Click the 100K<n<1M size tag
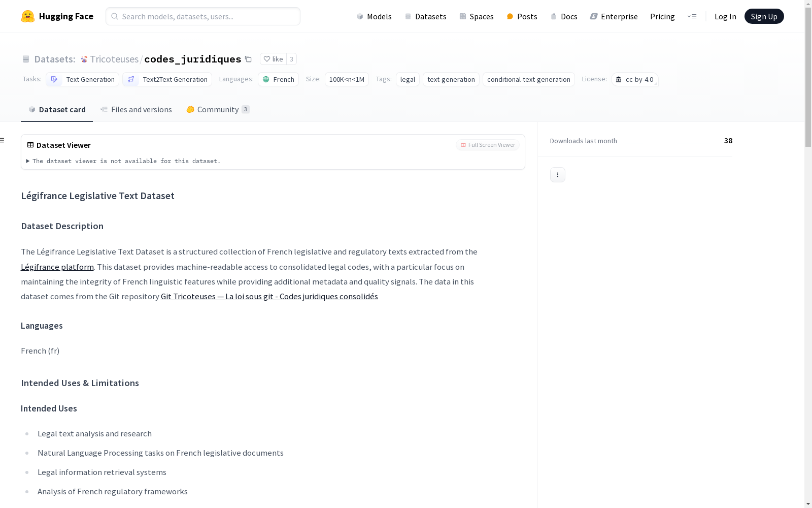Screen dimensions: 812x508 pyautogui.click(x=347, y=79)
